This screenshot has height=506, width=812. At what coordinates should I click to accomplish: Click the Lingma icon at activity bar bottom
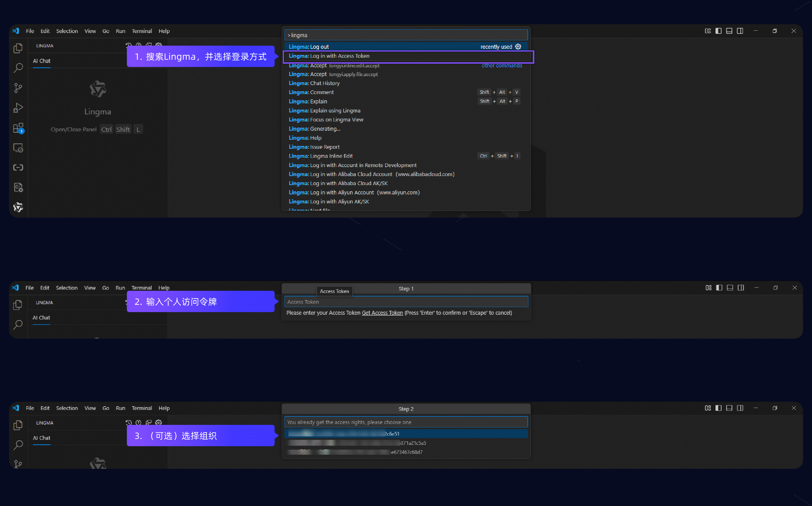18,207
